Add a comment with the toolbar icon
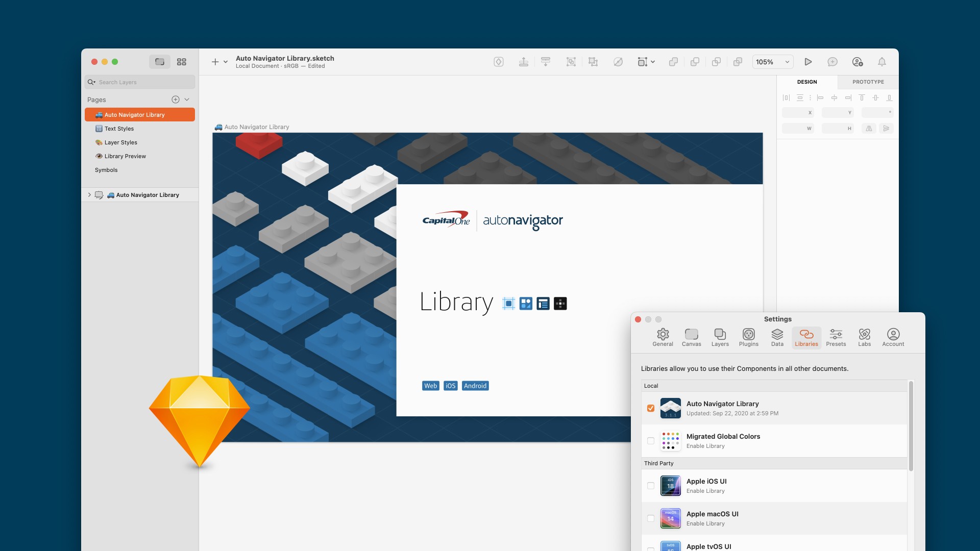The height and width of the screenshot is (551, 980). coord(832,62)
